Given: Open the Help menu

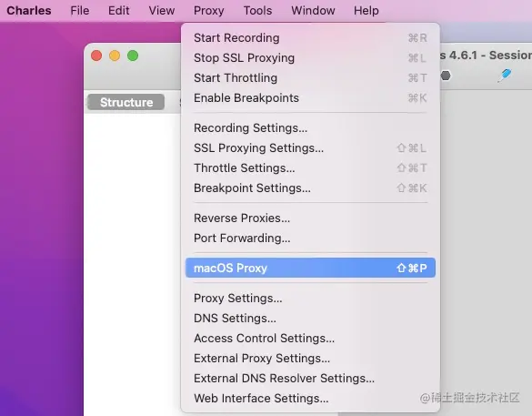Looking at the screenshot, I should 366,11.
